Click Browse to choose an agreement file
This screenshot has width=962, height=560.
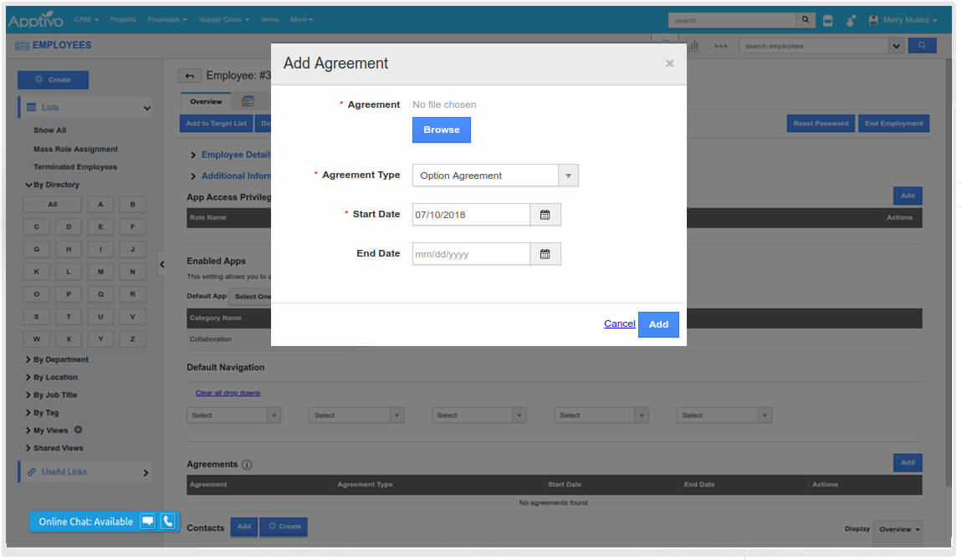[441, 130]
